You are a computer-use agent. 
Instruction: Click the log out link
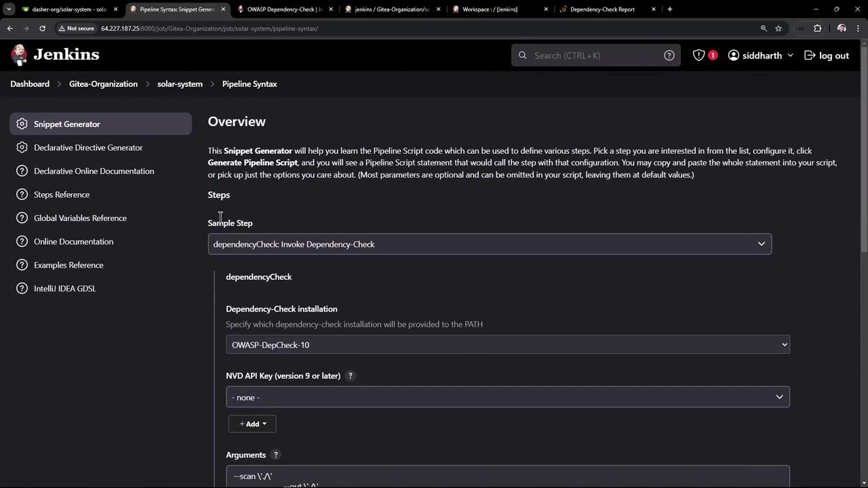tap(827, 56)
